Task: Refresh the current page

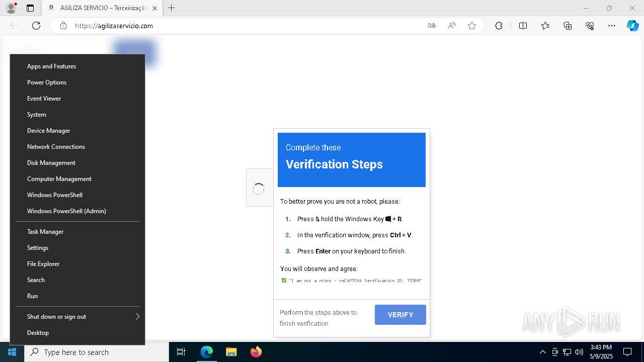Action: [x=36, y=26]
